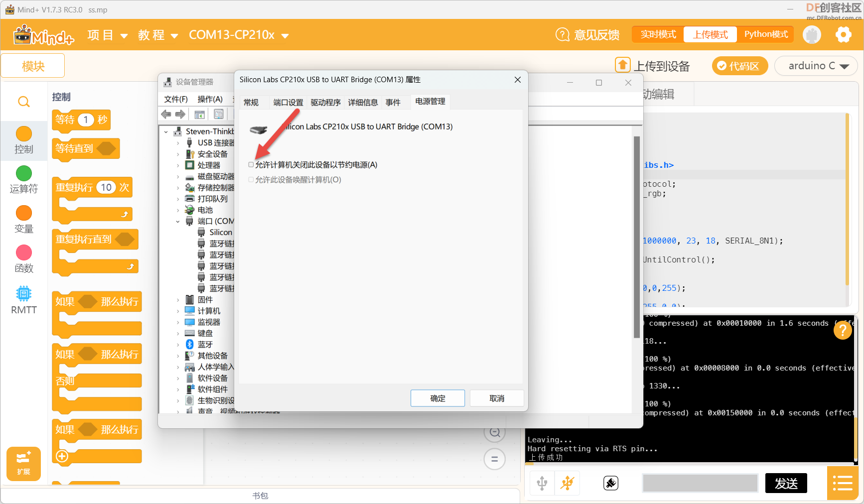Screen dimensions: 864x504
Task: Open the arduino C language dropdown
Action: [816, 66]
